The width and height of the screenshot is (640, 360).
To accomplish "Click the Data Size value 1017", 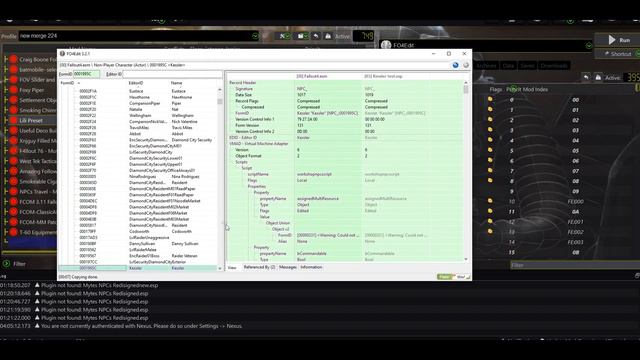I will (301, 95).
